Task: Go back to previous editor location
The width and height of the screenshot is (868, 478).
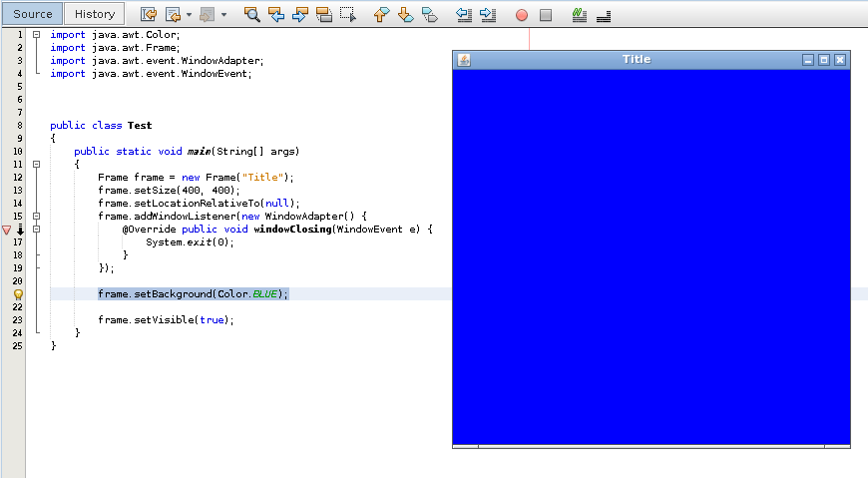Action: click(x=174, y=15)
